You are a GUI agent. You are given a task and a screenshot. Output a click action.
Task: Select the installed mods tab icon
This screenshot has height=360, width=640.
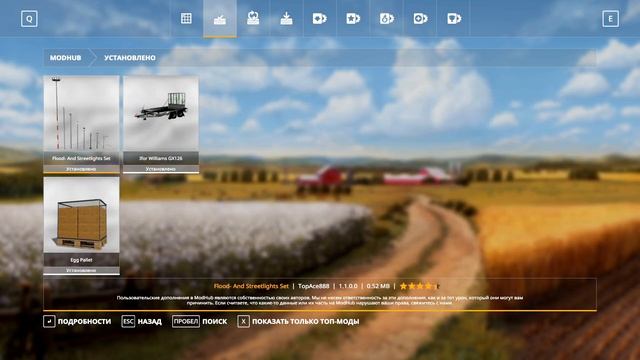[220, 19]
